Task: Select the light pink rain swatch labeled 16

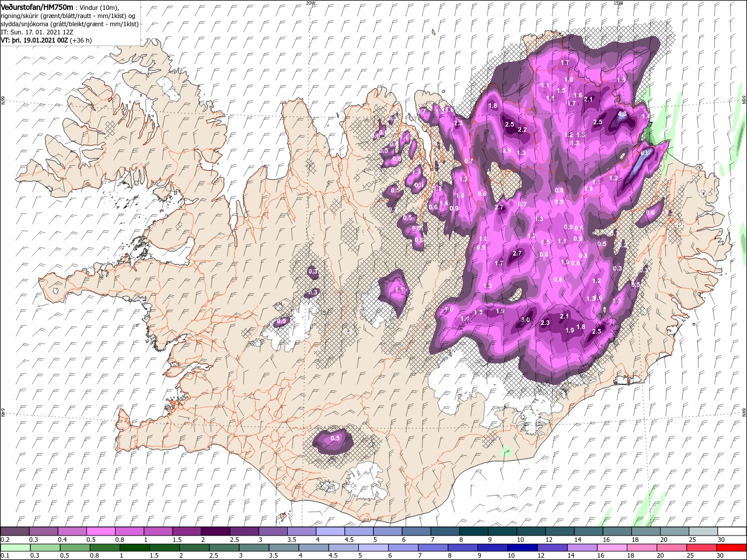Action: [612, 548]
